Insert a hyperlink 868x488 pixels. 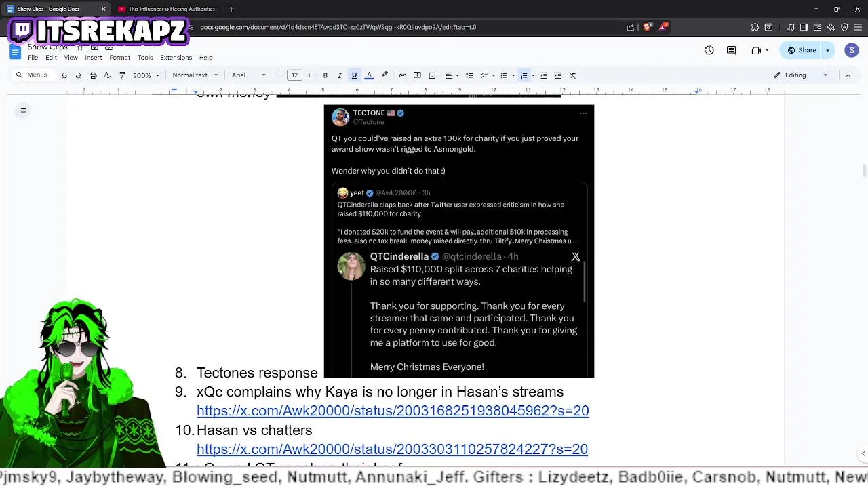403,75
